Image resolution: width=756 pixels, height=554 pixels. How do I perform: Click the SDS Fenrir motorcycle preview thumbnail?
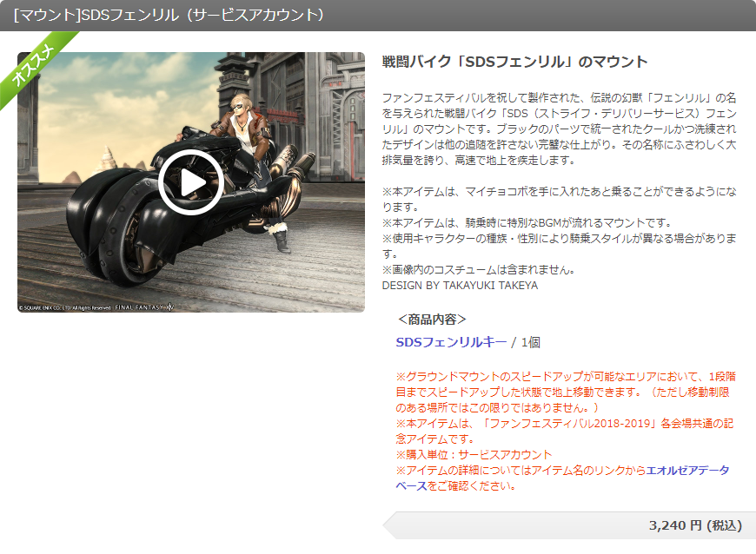tap(191, 182)
